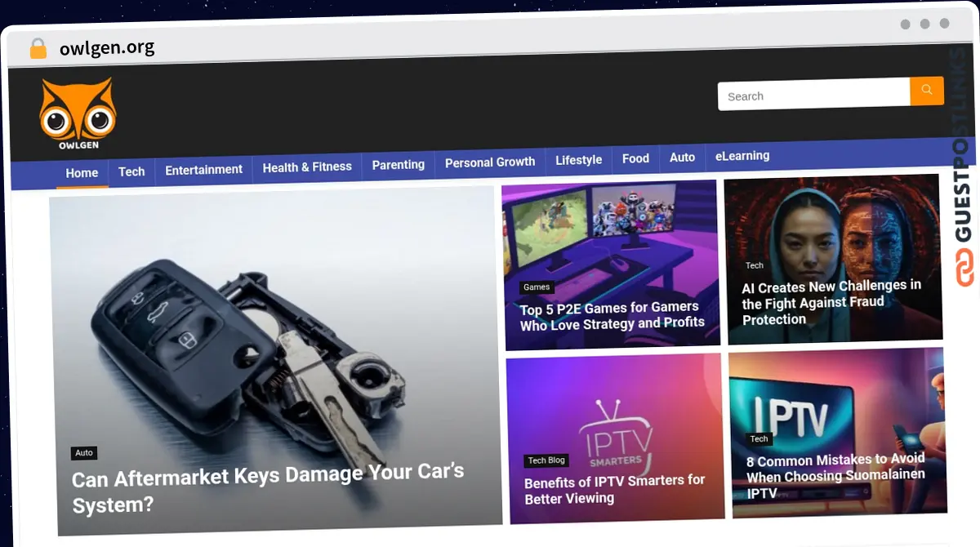Click the owlgen.org address text

107,48
